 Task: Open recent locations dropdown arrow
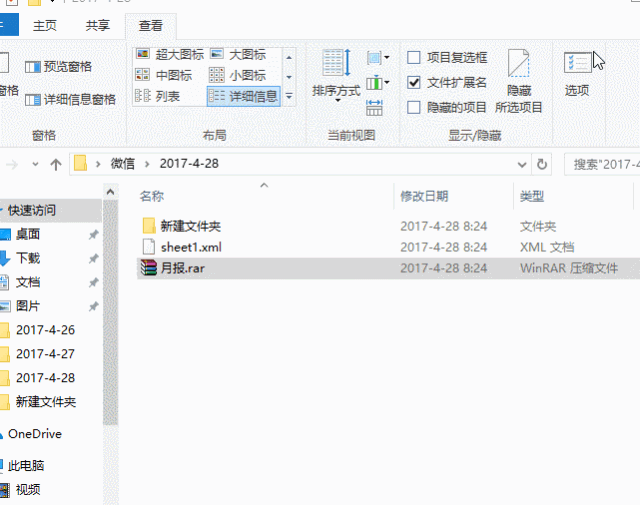click(x=36, y=165)
